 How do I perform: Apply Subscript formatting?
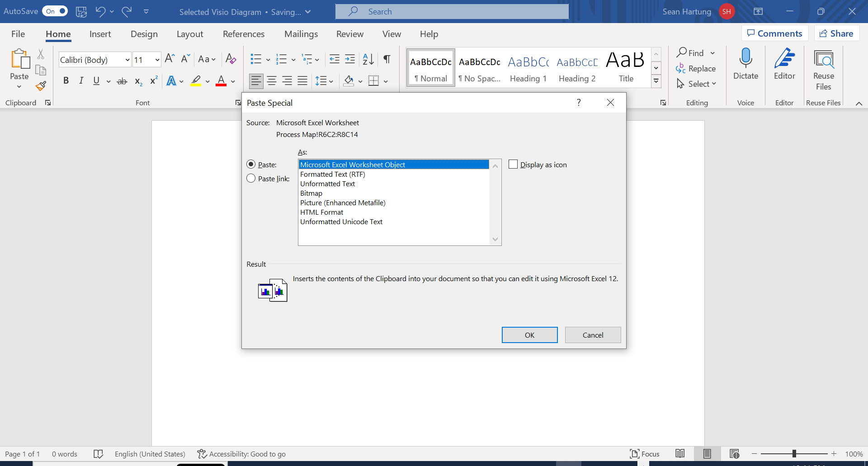[138, 81]
